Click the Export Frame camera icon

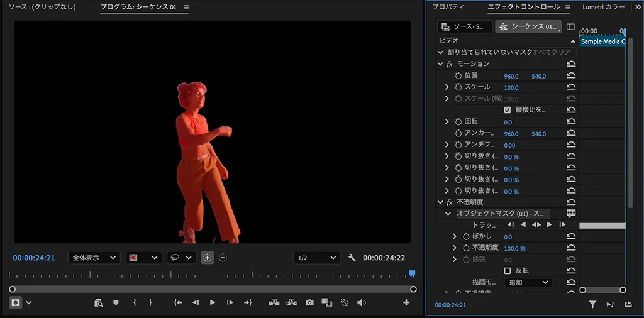309,303
